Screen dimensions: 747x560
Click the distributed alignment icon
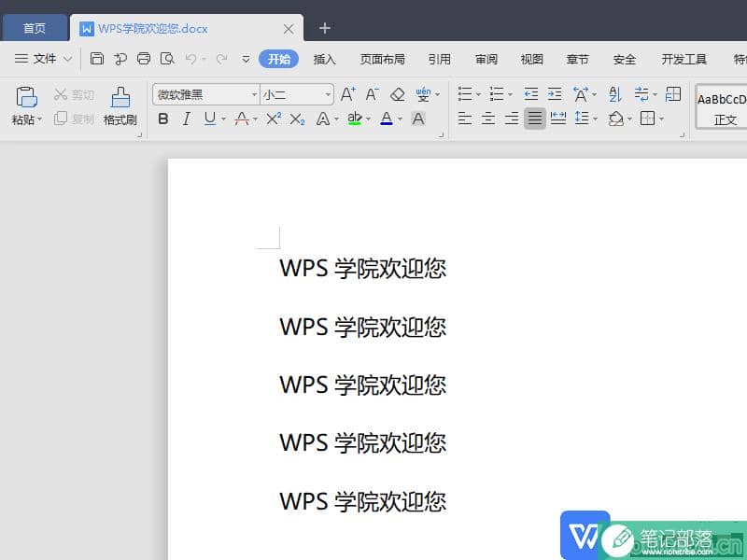click(558, 119)
